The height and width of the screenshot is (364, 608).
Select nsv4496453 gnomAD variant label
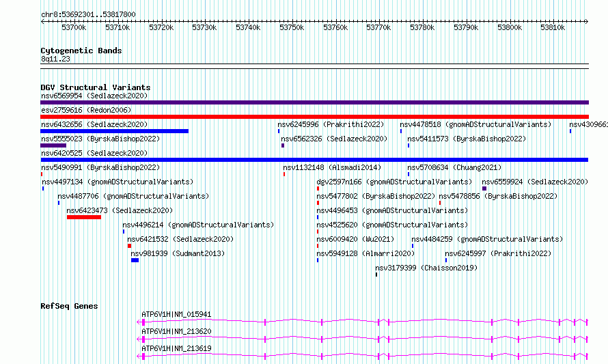[392, 210]
